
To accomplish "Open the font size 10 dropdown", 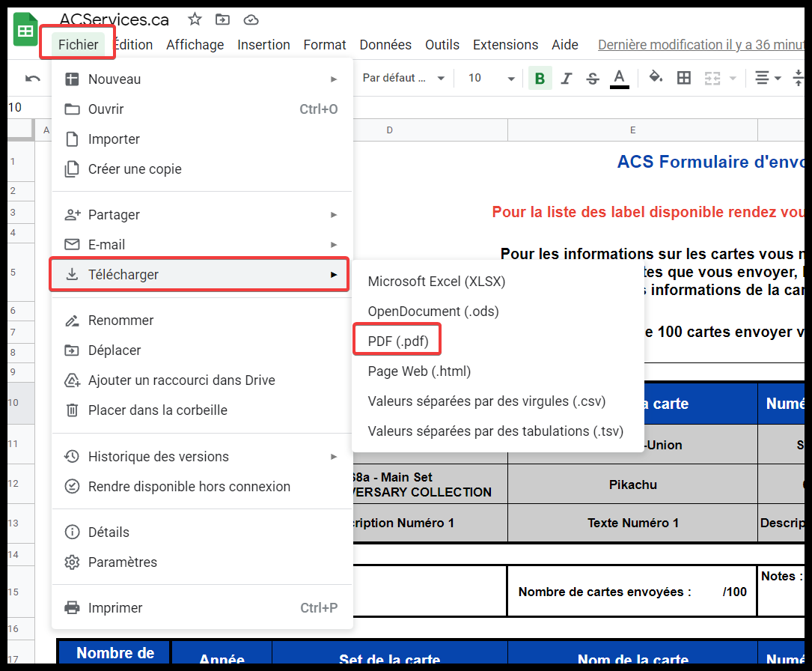I will (x=491, y=78).
